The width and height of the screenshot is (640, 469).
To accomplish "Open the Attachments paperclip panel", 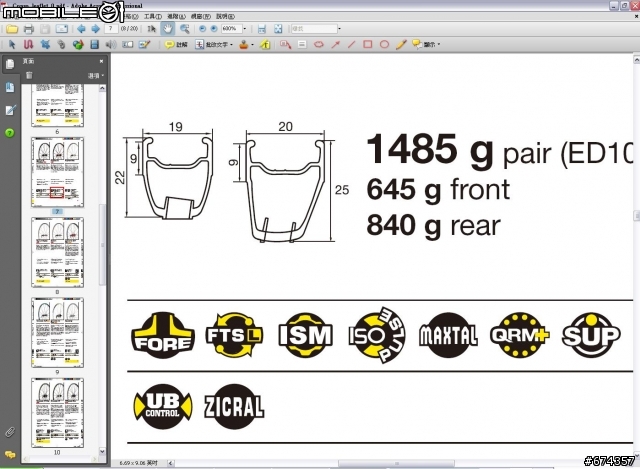I will click(x=10, y=432).
